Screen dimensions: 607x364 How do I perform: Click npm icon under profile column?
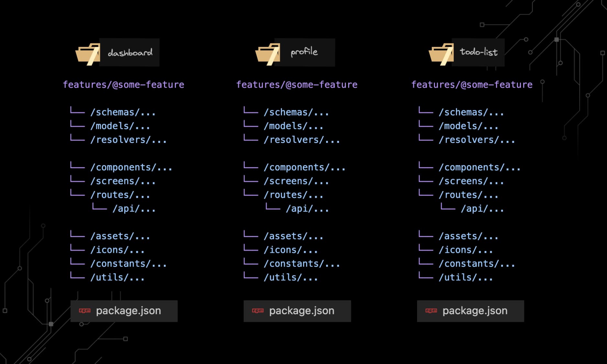coord(258,311)
